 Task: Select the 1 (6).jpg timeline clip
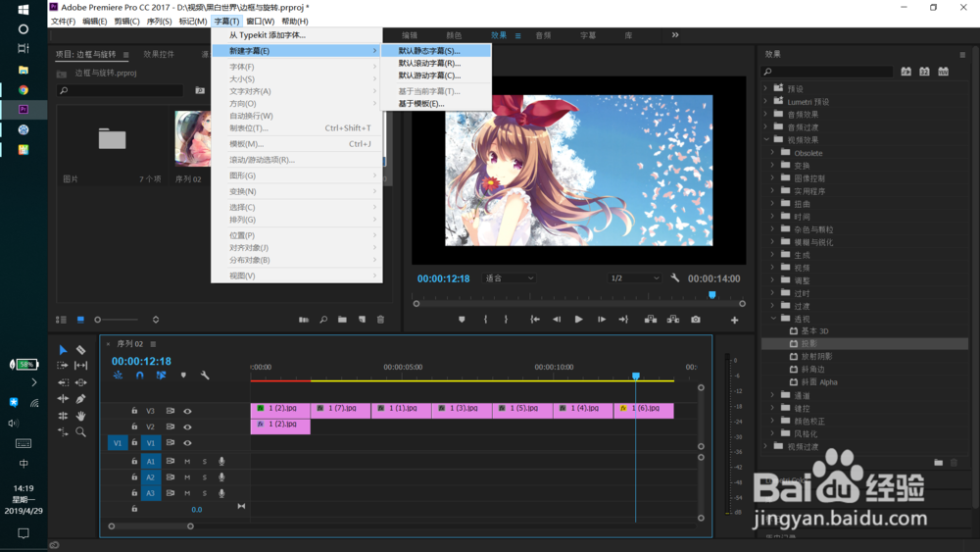[x=644, y=411]
